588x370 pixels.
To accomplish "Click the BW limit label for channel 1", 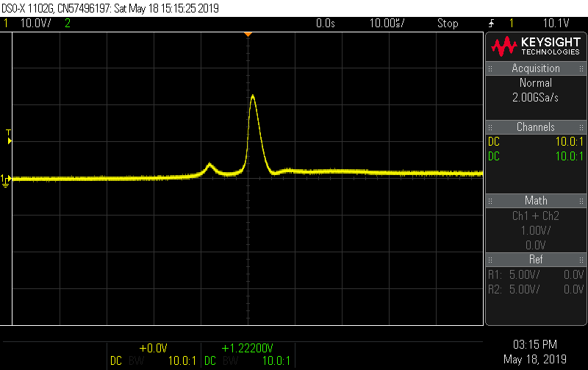I will pos(137,361).
